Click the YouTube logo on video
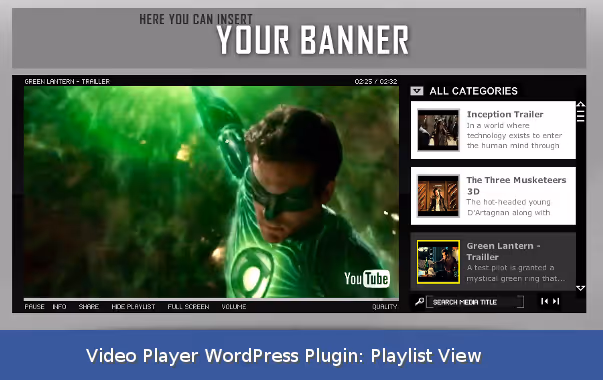 (x=367, y=278)
